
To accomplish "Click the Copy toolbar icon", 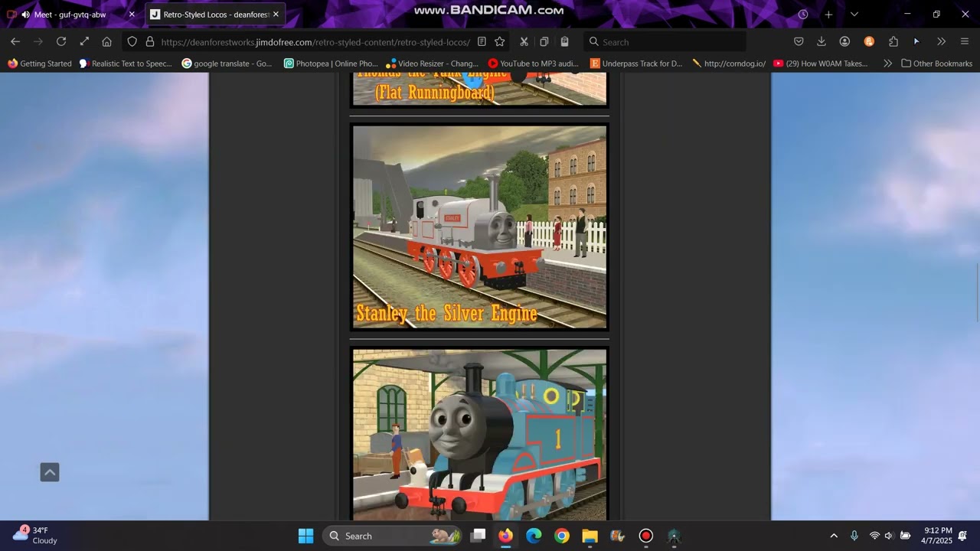I will (544, 41).
